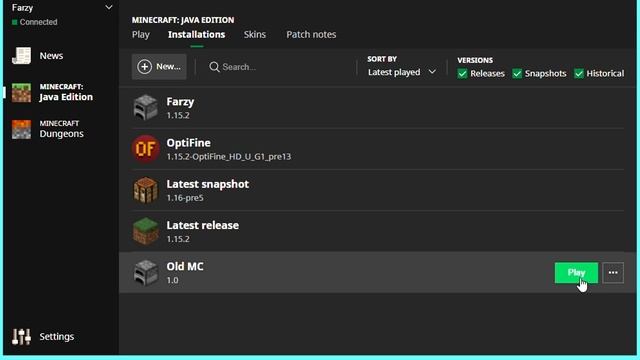
Task: Select the Latest release installation name
Action: pyautogui.click(x=202, y=225)
